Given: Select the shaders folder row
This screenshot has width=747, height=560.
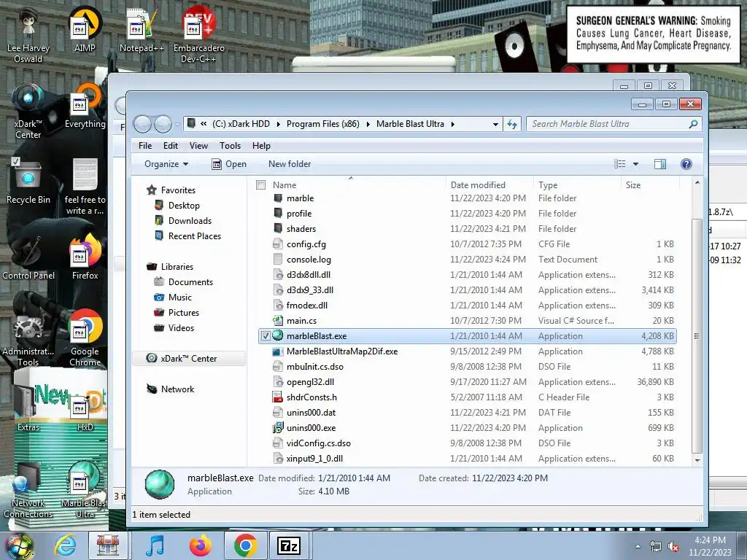Looking at the screenshot, I should click(467, 229).
